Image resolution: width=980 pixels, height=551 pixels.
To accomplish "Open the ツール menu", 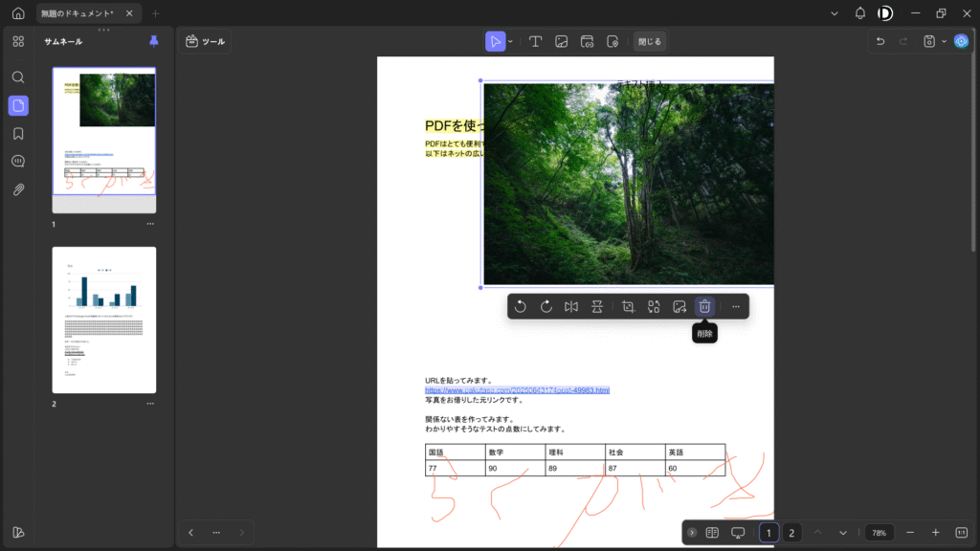I will pos(205,41).
